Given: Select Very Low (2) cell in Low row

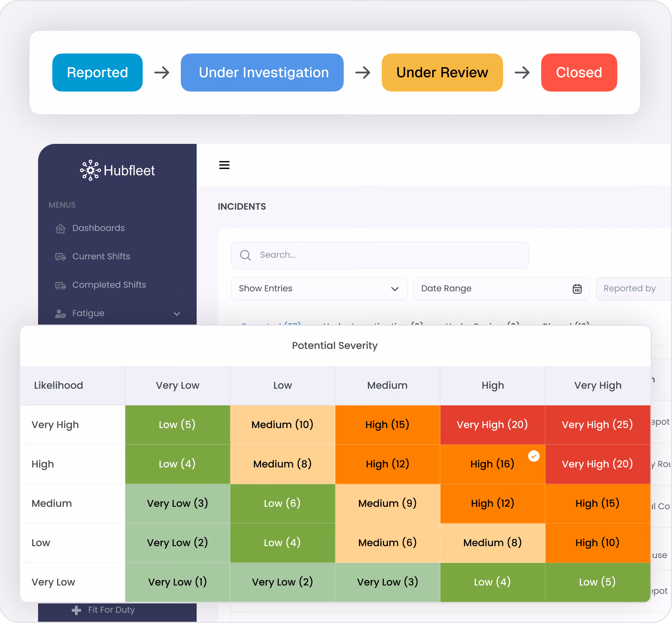Looking at the screenshot, I should (x=178, y=543).
